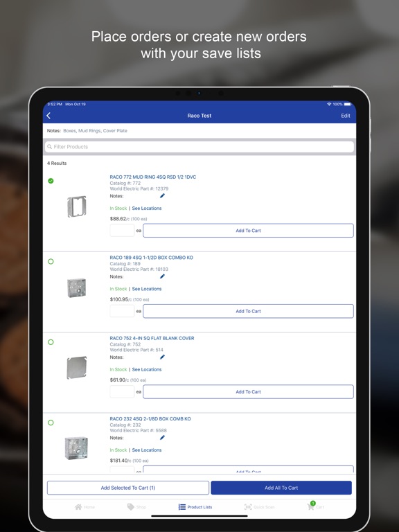Tap the battery indicator in status bar
Image resolution: width=399 pixels, height=532 pixels.
348,104
